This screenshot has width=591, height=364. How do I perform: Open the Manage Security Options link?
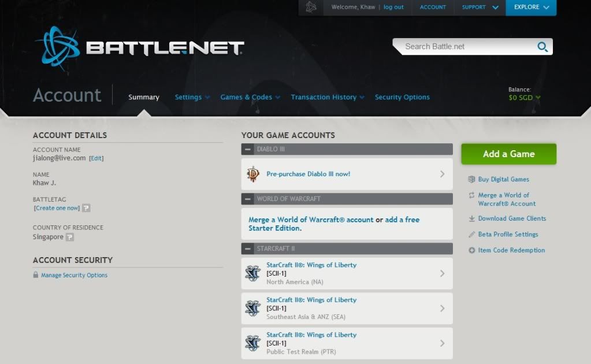(75, 275)
